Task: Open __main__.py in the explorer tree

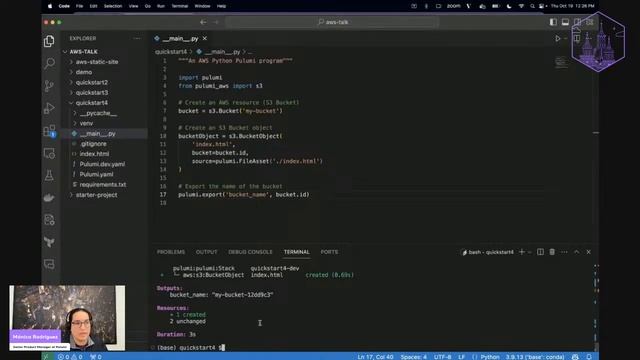Action: [98, 133]
